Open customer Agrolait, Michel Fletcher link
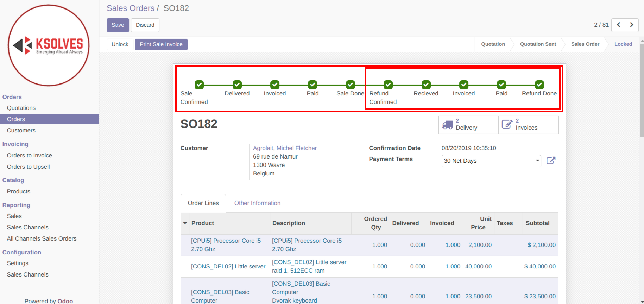644x304 pixels. (285, 148)
